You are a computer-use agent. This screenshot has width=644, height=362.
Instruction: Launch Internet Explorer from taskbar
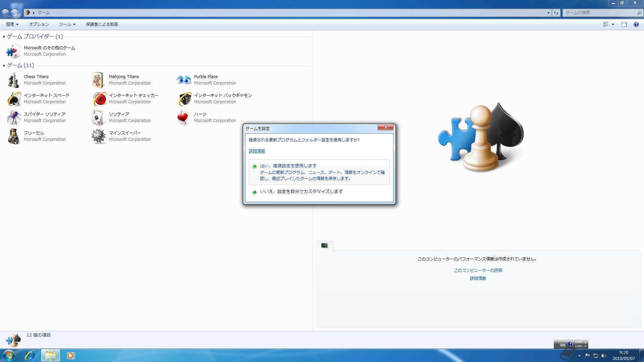30,355
